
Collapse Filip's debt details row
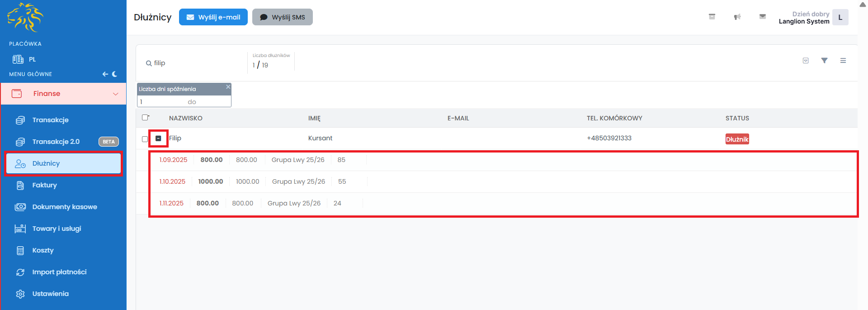tap(158, 138)
